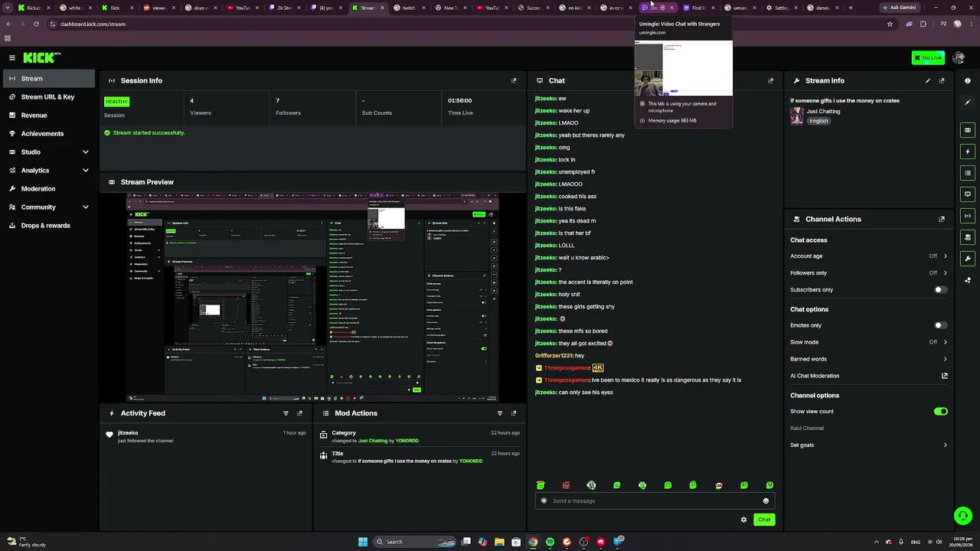
Task: Click the Stream Preview video thumbnail
Action: pos(312,297)
